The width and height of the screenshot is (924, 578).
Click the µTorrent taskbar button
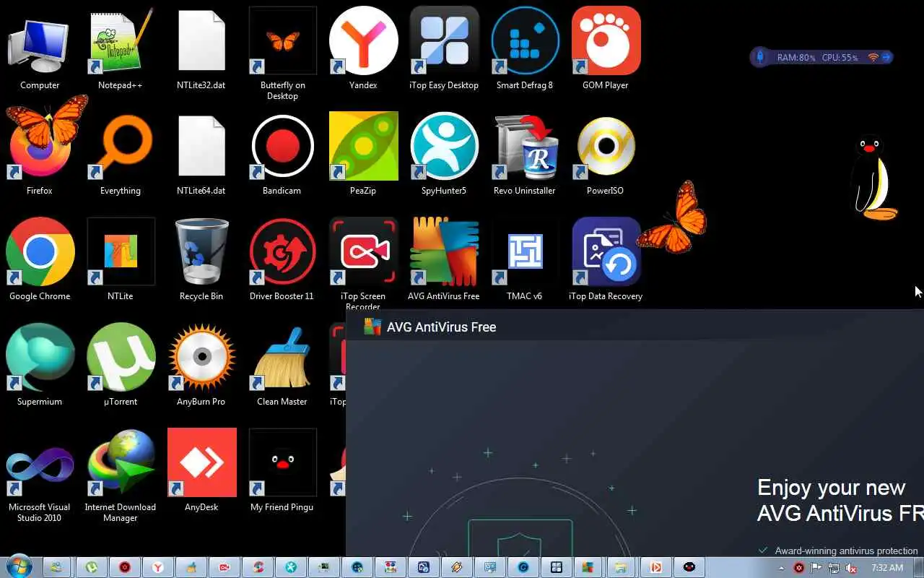[92, 567]
